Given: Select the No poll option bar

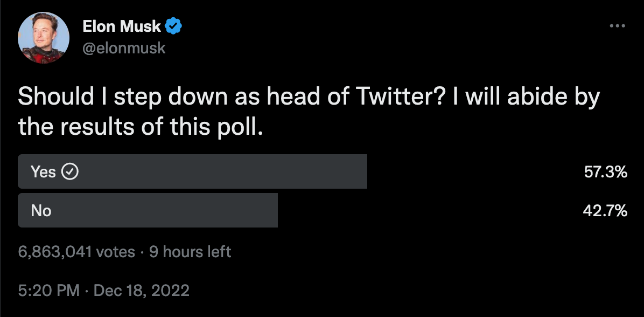Looking at the screenshot, I should [148, 210].
